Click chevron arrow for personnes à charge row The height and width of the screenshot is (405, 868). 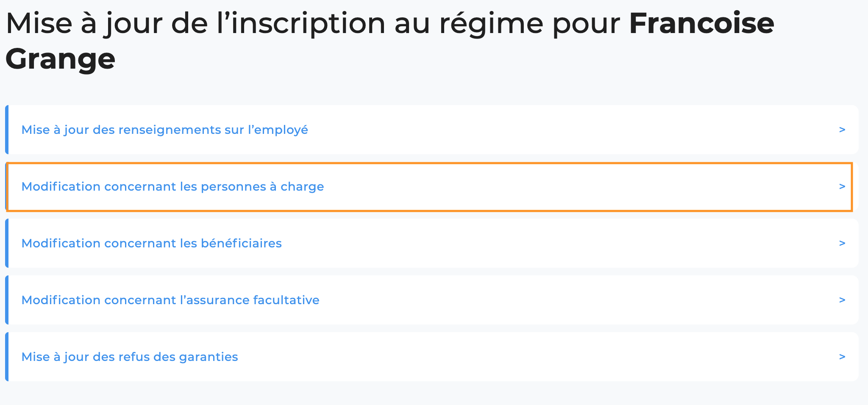coord(842,186)
